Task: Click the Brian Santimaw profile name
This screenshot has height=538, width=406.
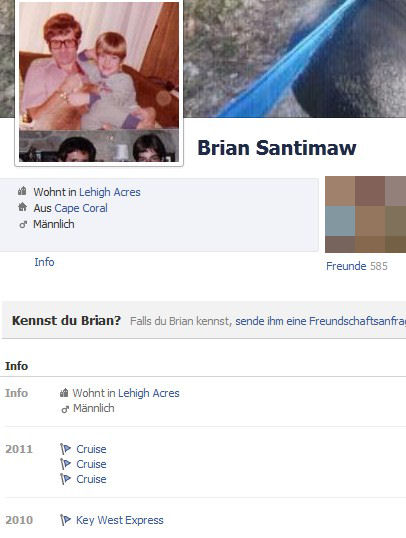Action: pos(277,148)
